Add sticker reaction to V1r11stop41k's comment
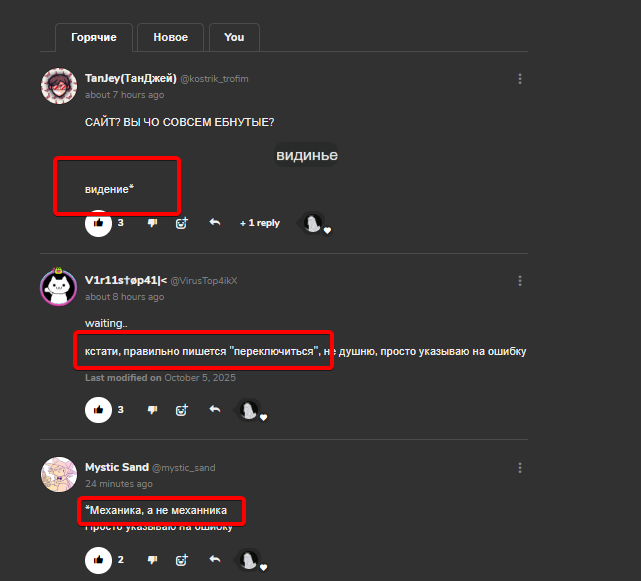 coord(182,410)
